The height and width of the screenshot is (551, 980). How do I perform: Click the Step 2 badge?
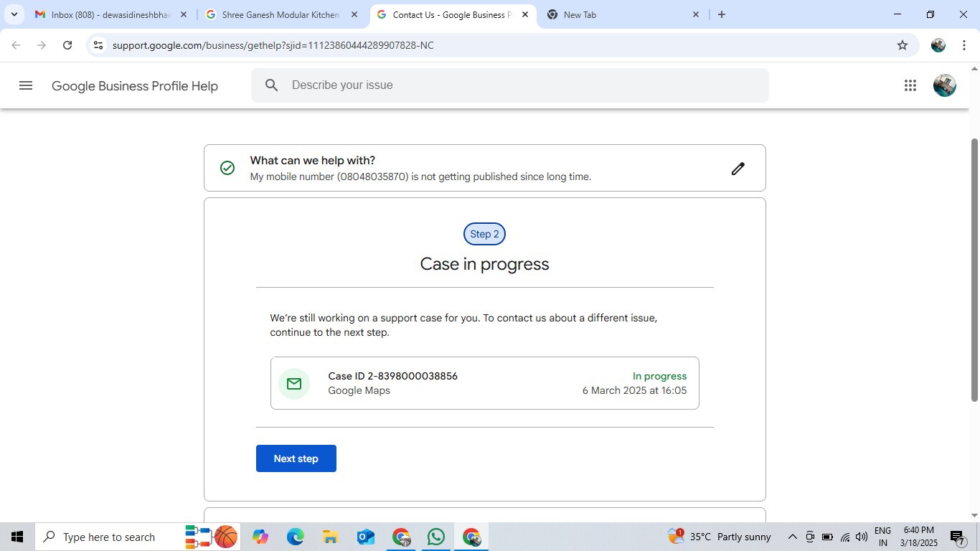(484, 234)
